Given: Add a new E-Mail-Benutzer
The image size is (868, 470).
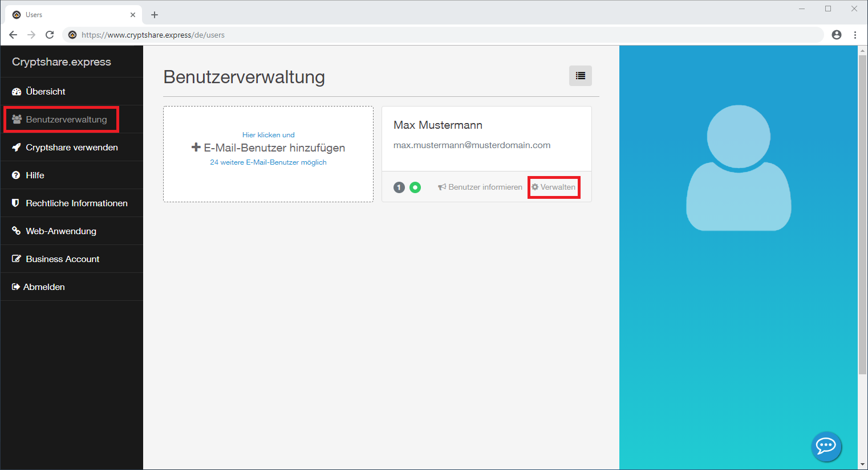Looking at the screenshot, I should 268,148.
